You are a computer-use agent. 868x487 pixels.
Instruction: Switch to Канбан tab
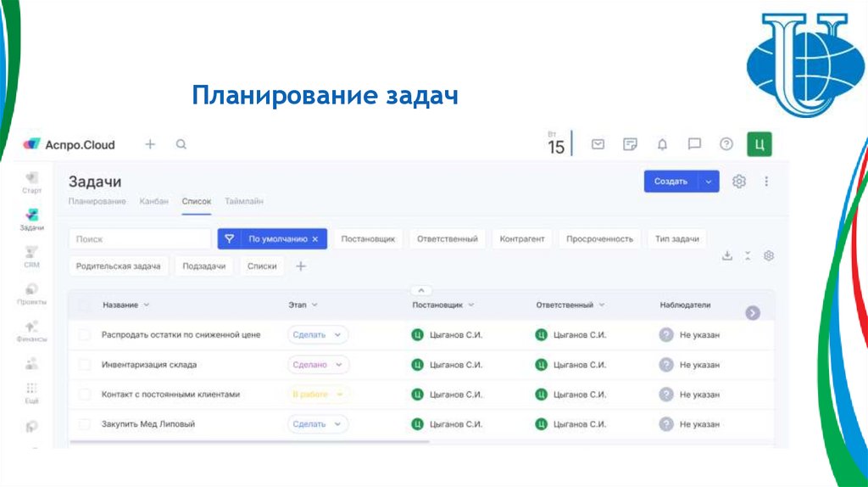tap(154, 201)
